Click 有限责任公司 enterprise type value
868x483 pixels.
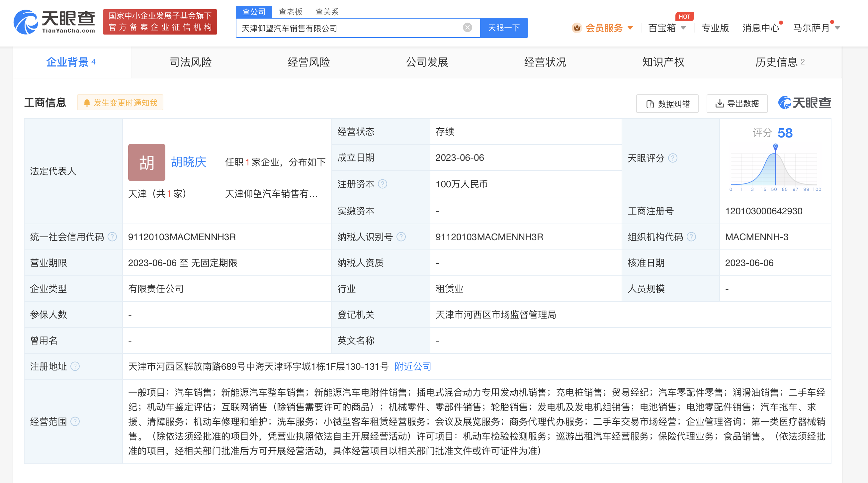[156, 289]
